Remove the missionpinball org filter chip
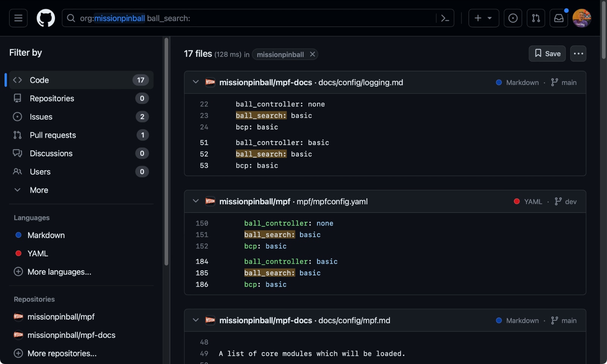 [x=312, y=54]
